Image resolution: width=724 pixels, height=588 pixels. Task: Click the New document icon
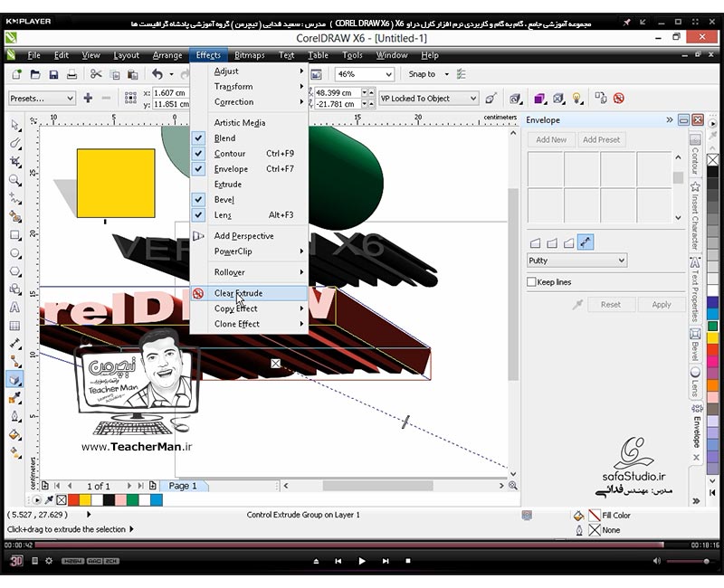pos(17,74)
